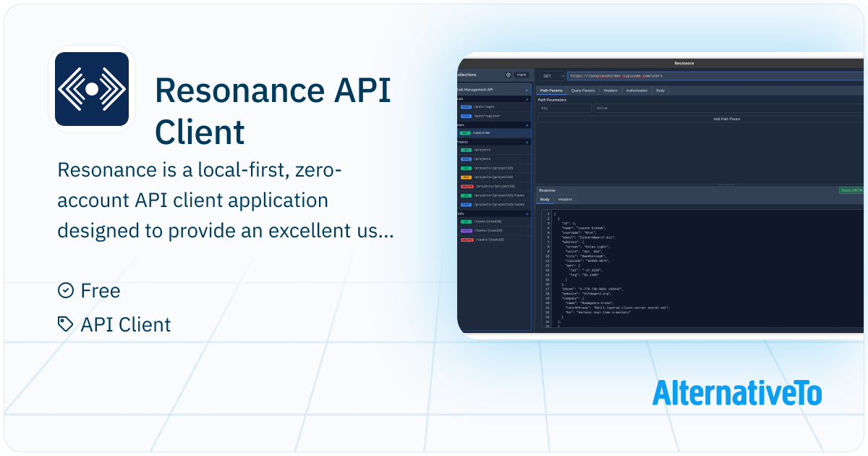Switch to the Query Params tab
This screenshot has height=456, width=868.
(583, 90)
